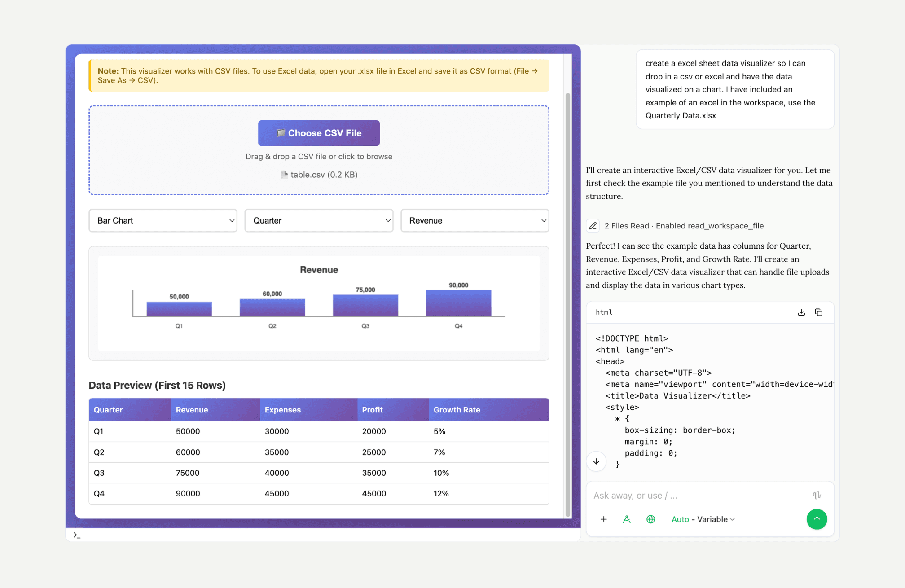Click the plus attachment icon
Image resolution: width=905 pixels, height=588 pixels.
click(x=604, y=519)
